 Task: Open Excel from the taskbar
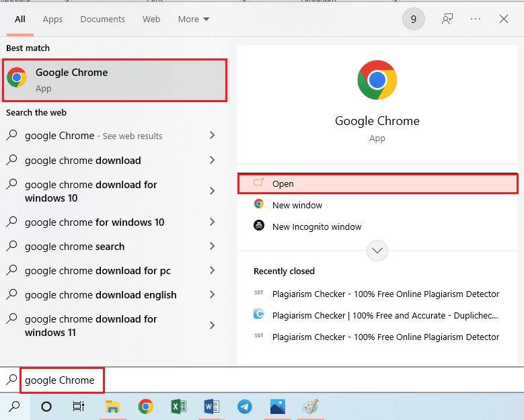tap(178, 407)
